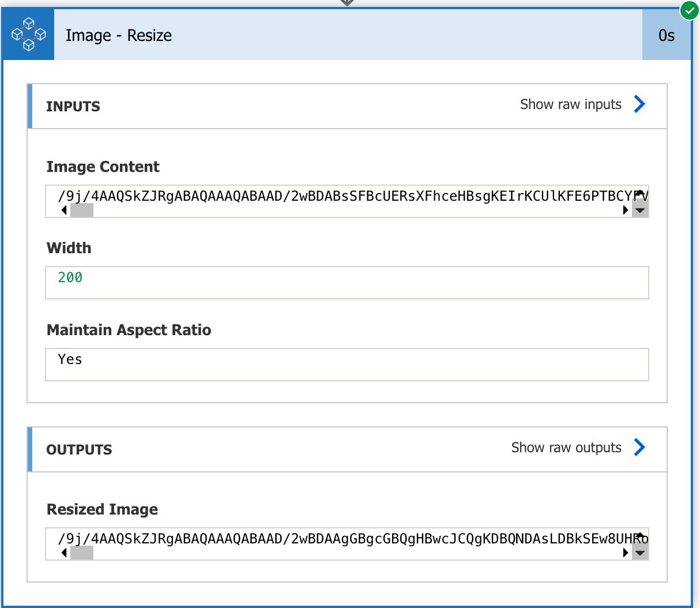Click the green success checkmark badge
Image resolution: width=700 pixels, height=608 pixels.
690,10
